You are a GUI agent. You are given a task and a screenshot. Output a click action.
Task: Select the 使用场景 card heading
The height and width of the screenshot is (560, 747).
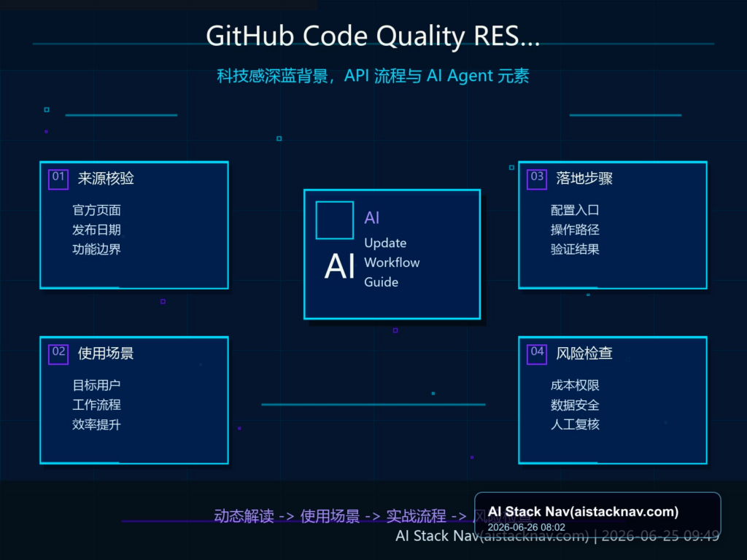point(106,354)
